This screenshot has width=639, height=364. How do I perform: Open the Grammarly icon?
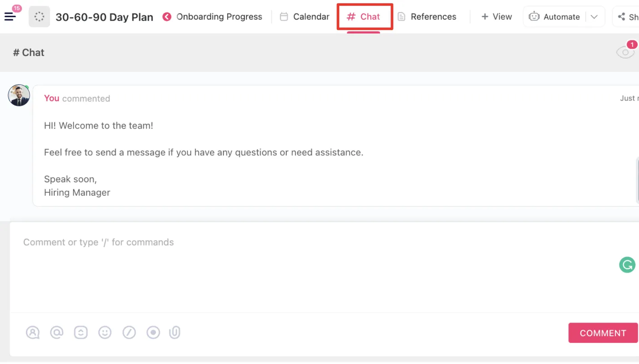click(627, 265)
